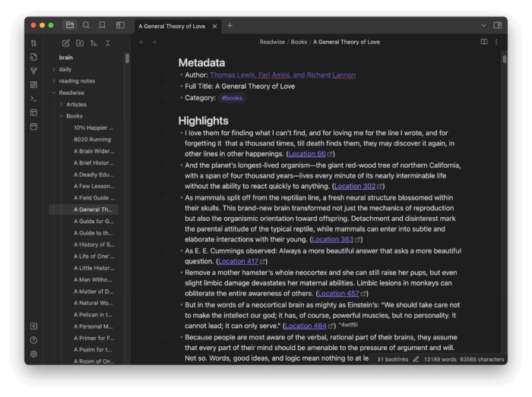The width and height of the screenshot is (532, 397).
Task: Open the tab list dropdown arrow
Action: click(x=483, y=25)
